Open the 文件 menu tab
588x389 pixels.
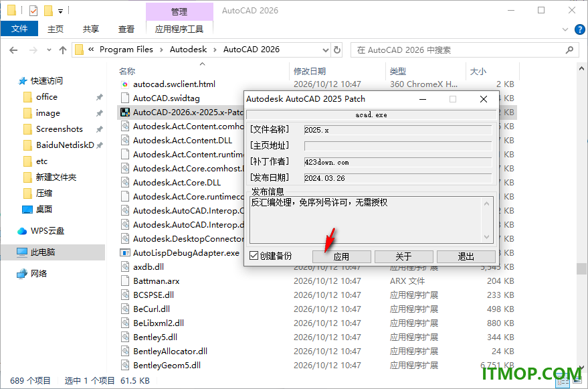19,29
